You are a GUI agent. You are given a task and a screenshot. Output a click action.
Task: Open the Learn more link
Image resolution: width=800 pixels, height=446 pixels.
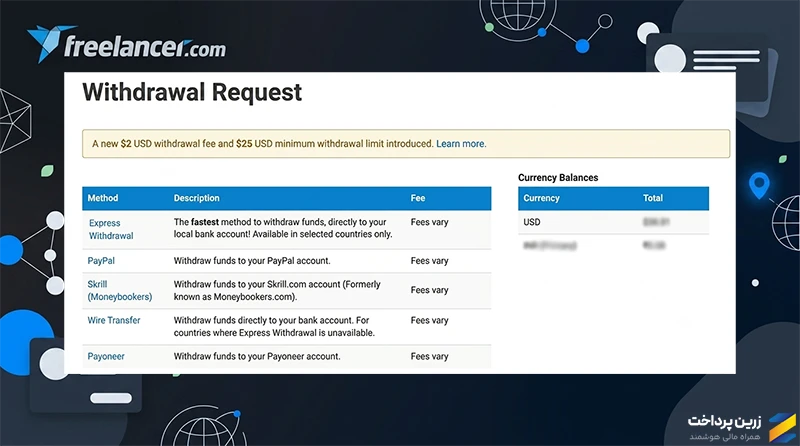pyautogui.click(x=461, y=144)
